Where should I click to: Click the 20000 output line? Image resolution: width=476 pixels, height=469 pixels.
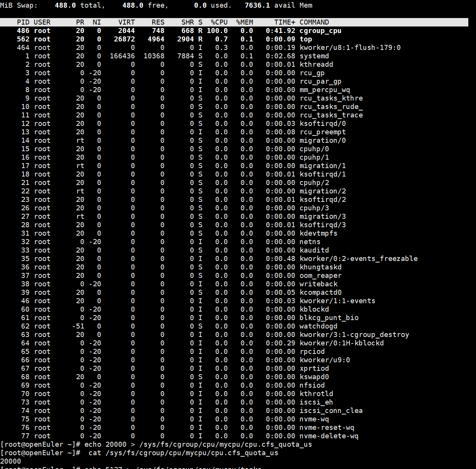click(11, 461)
